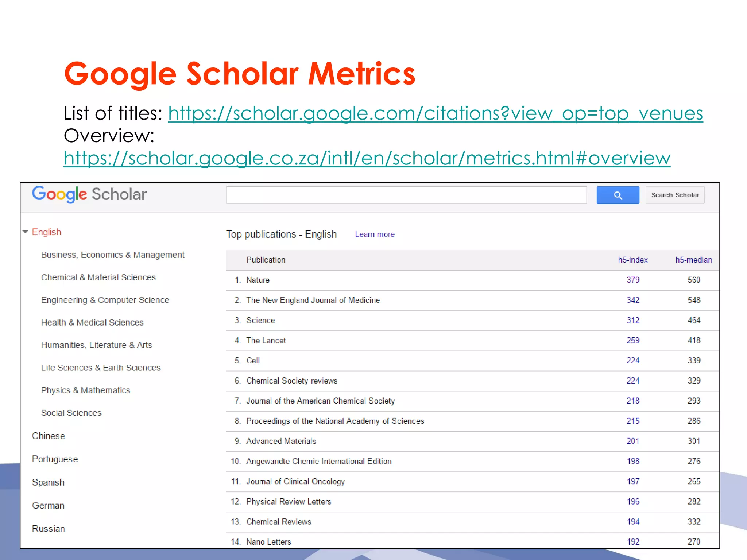Focus the Scholar search input field
This screenshot has height=560, width=747.
(406, 195)
